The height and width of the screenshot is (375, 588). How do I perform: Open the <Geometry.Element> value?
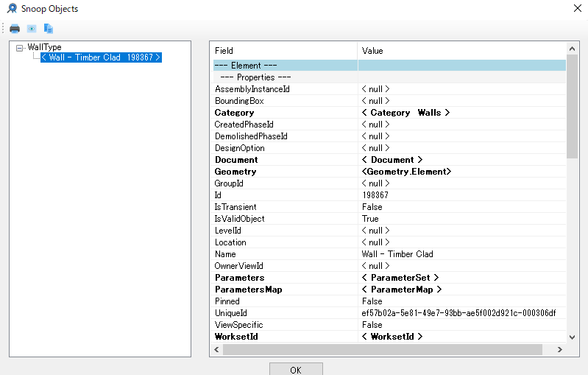pyautogui.click(x=406, y=172)
